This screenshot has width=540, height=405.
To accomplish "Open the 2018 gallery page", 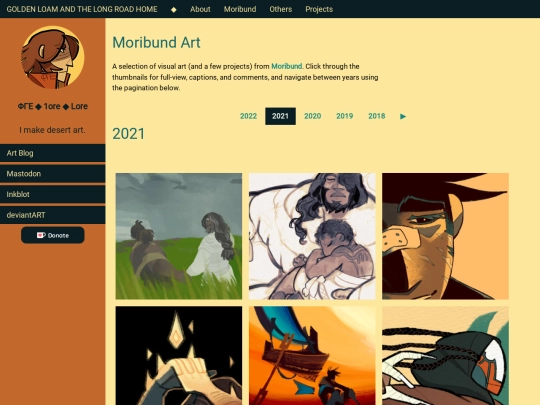I will point(376,116).
